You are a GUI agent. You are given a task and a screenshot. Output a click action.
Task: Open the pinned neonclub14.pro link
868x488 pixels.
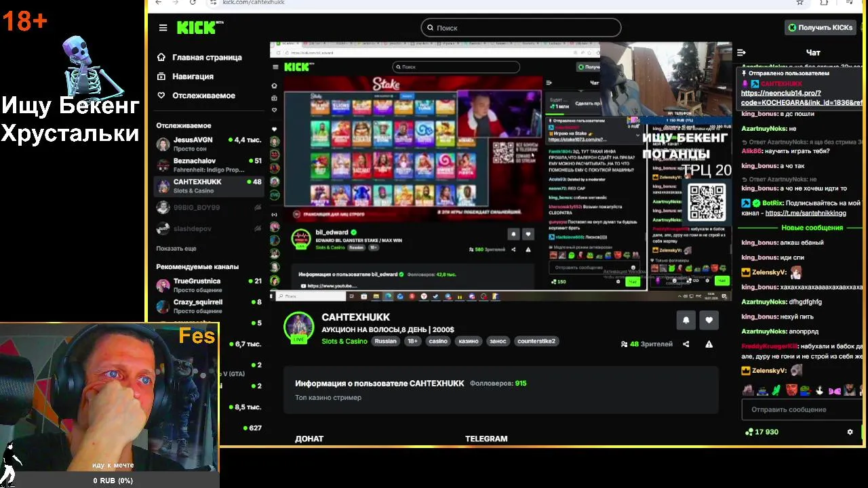coord(802,98)
